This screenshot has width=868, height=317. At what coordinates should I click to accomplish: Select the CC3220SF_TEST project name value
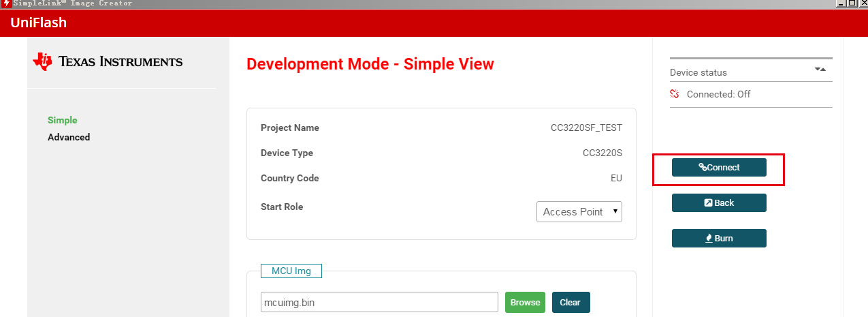click(586, 127)
